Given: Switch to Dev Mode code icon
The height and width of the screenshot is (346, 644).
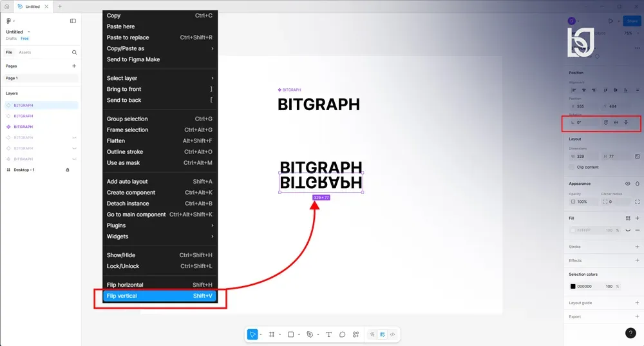Looking at the screenshot, I should pos(393,334).
